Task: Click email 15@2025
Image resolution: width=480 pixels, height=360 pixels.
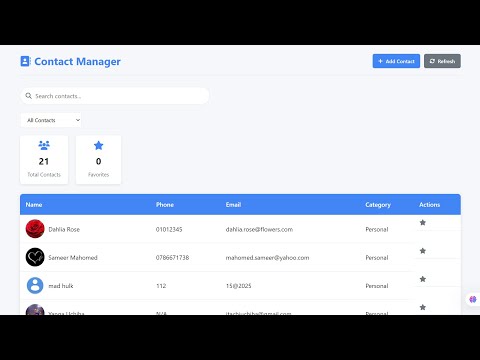Action: (238, 286)
